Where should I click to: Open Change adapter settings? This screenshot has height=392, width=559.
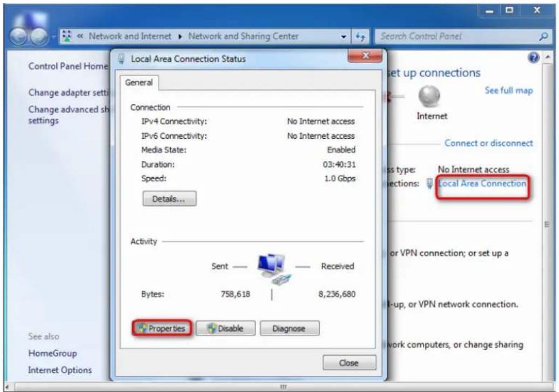[69, 92]
